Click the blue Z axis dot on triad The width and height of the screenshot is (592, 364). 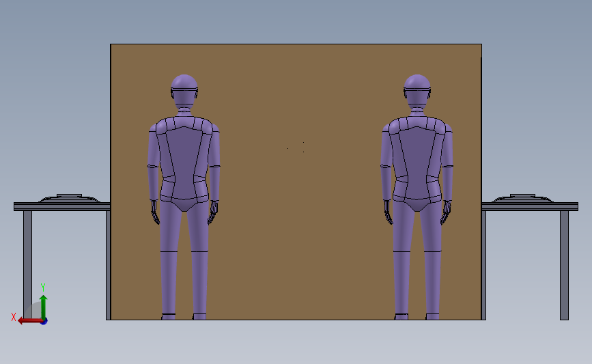44,322
